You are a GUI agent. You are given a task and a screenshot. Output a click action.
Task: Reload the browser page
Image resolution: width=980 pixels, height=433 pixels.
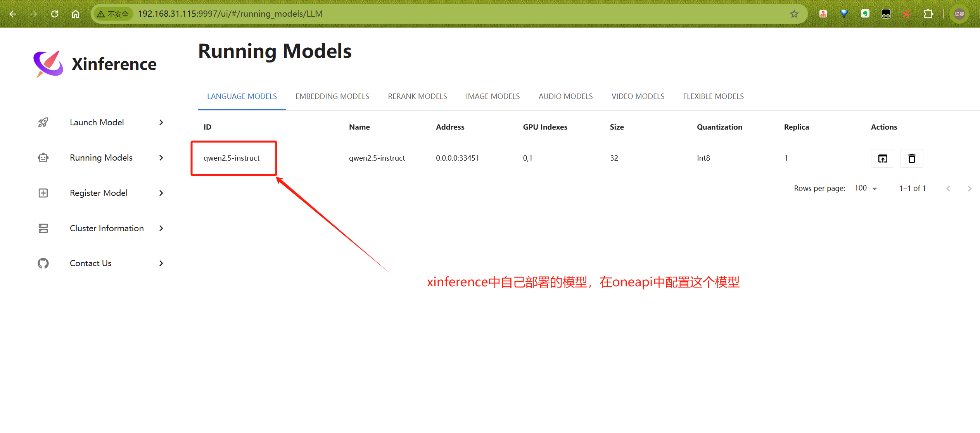55,14
